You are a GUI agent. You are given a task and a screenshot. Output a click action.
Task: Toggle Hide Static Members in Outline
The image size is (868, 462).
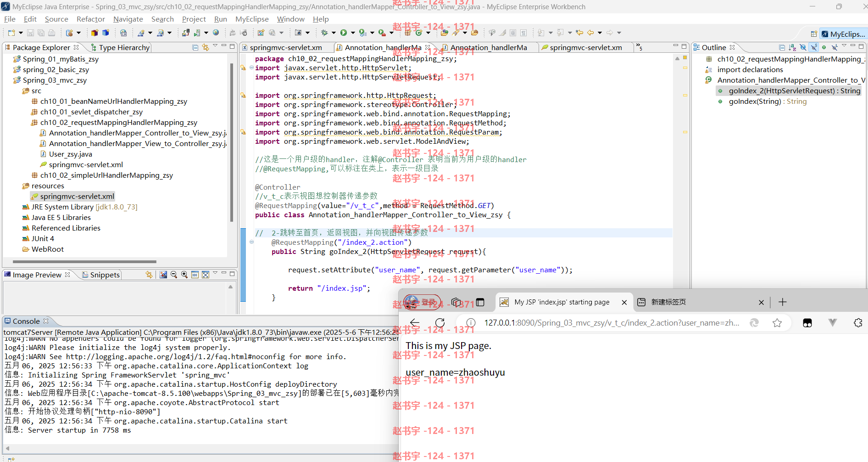tap(814, 47)
